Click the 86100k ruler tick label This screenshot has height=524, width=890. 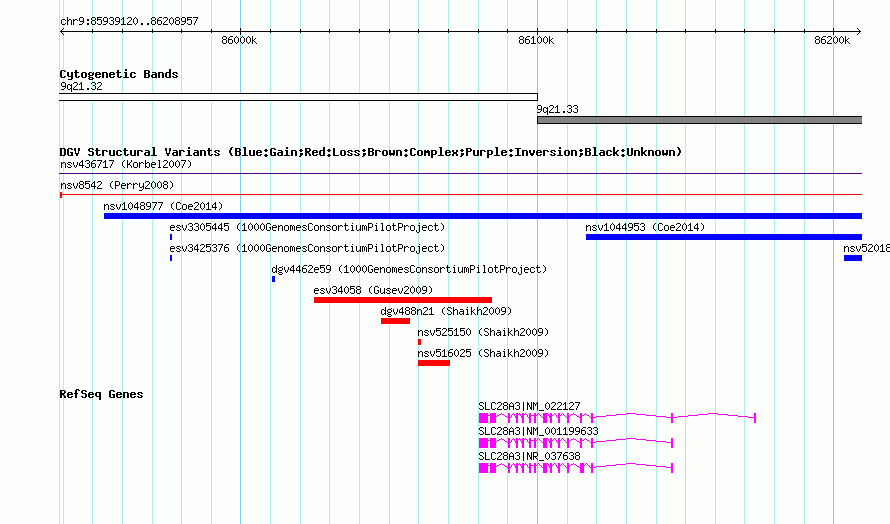click(536, 40)
